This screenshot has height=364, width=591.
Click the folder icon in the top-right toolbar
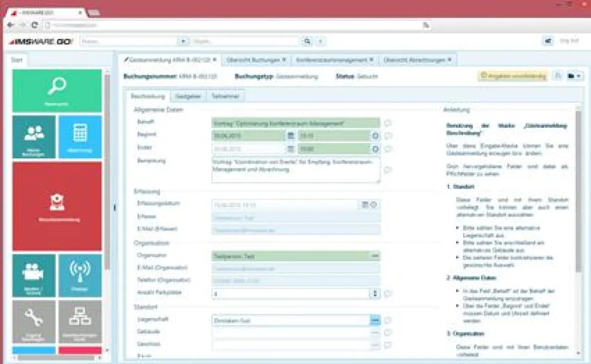[x=571, y=76]
